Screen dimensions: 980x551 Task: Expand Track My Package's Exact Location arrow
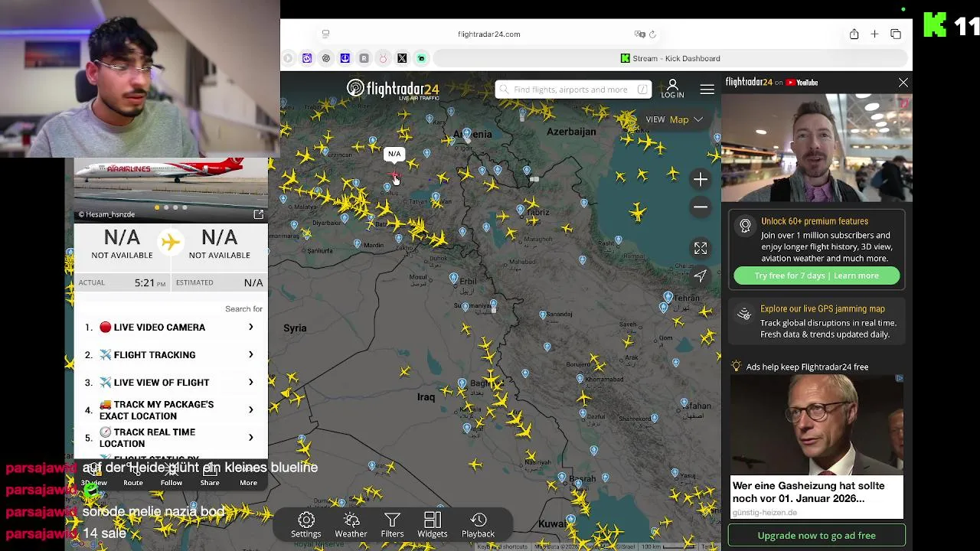(x=250, y=410)
